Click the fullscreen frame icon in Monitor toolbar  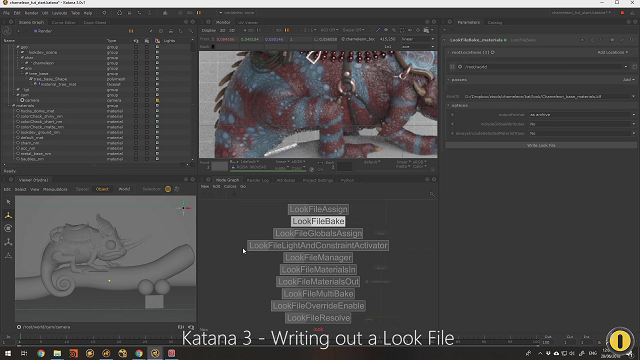click(402, 30)
